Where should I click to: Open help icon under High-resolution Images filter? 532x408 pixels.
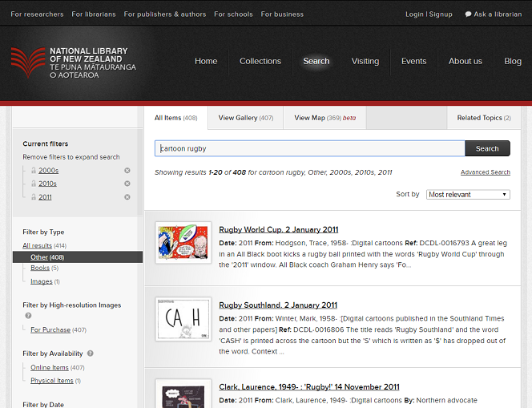28,316
